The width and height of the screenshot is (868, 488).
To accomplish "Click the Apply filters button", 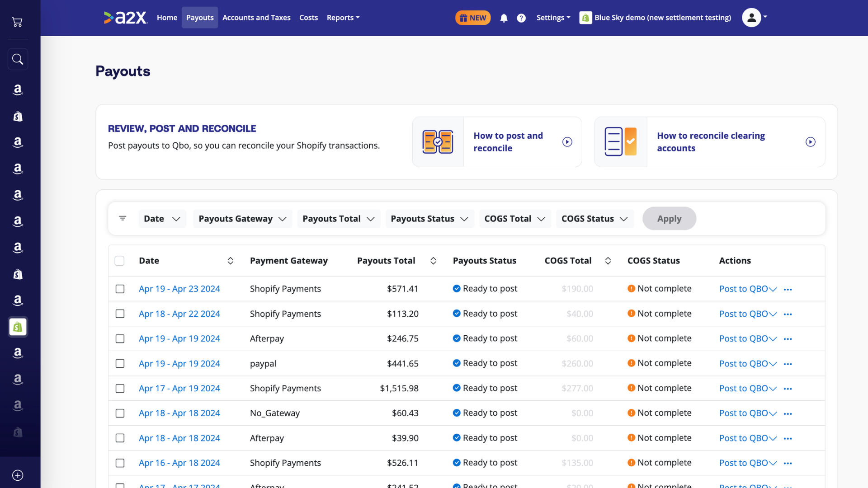I will pyautogui.click(x=669, y=219).
